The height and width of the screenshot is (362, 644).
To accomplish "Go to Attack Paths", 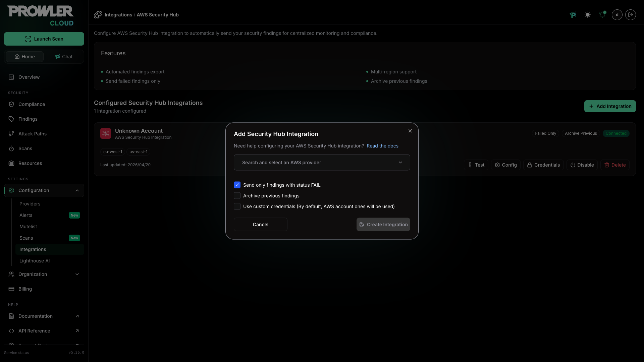I will (44, 134).
